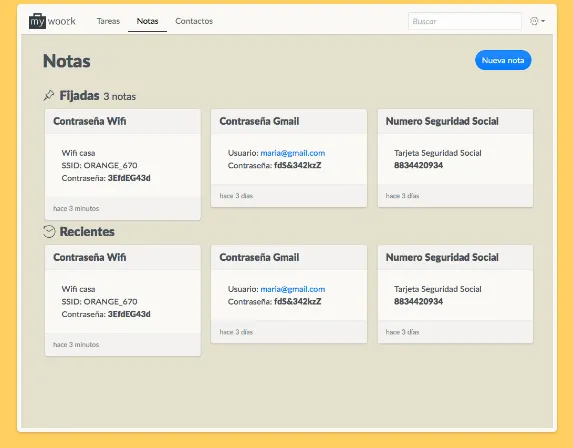
Task: Click the Recientes section heading
Action: pos(87,232)
